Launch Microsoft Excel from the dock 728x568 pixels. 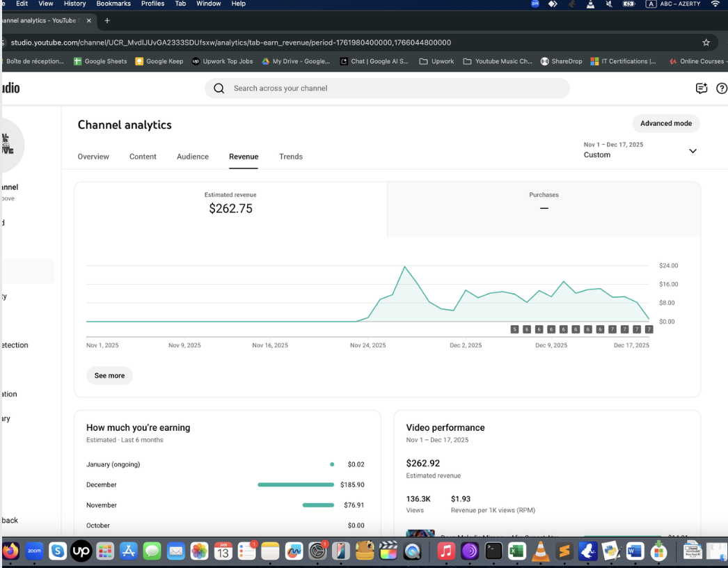516,551
